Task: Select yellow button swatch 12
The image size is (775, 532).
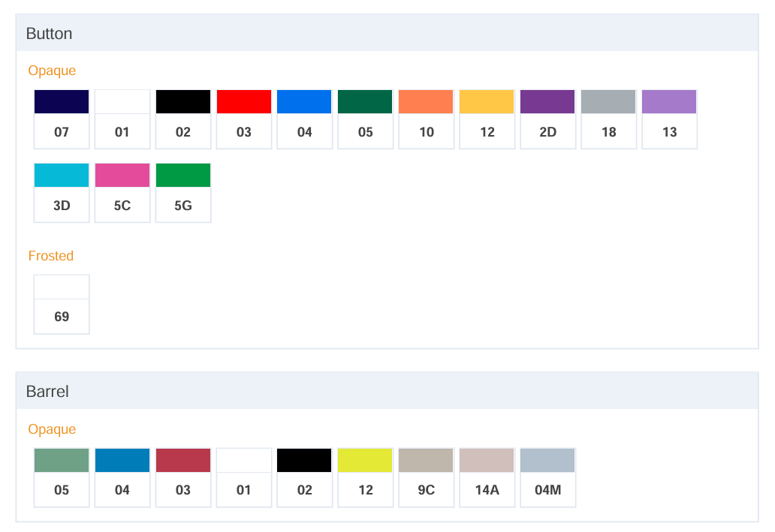Action: click(x=487, y=119)
